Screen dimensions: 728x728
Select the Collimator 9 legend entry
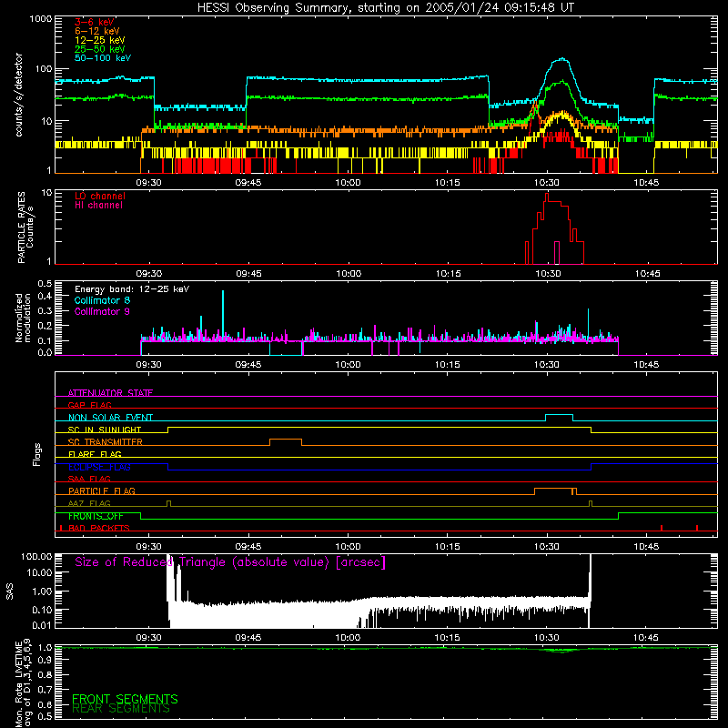pos(102,311)
